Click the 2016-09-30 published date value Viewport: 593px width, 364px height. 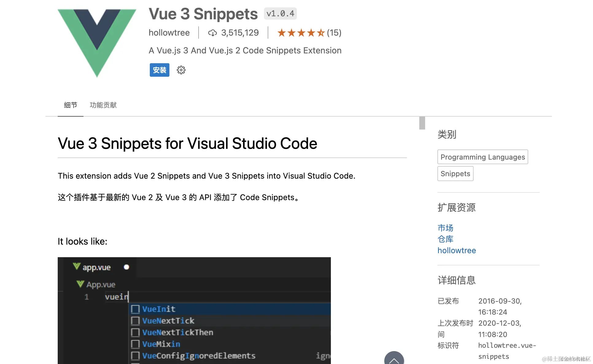point(500,306)
